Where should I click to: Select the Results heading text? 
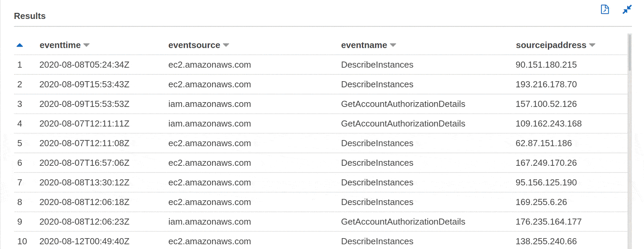30,16
